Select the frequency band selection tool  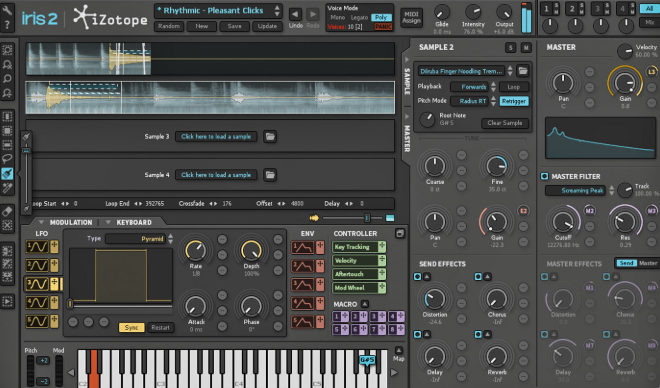pyautogui.click(x=7, y=145)
